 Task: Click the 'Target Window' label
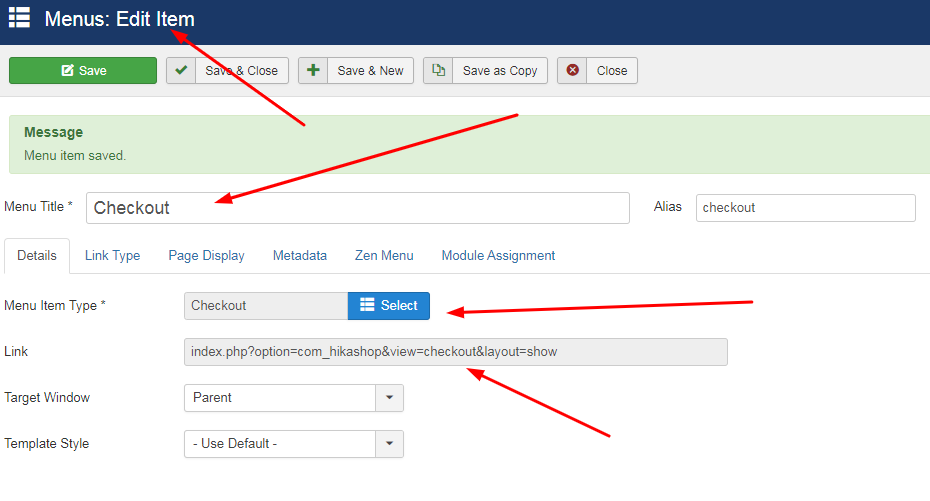pos(47,398)
